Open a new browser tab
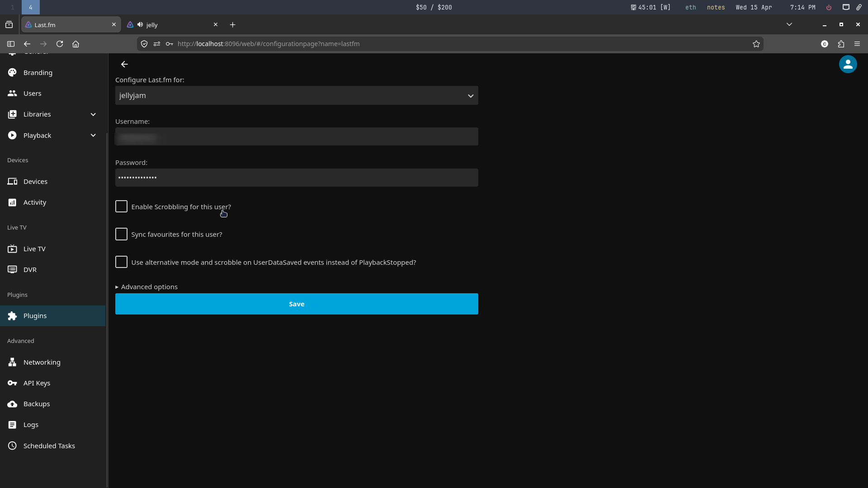 pos(232,24)
